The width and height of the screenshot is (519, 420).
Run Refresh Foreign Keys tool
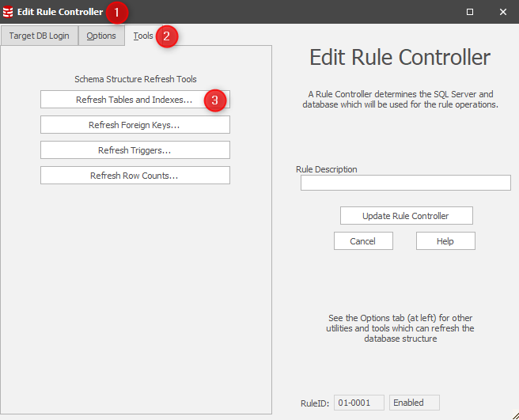(134, 125)
